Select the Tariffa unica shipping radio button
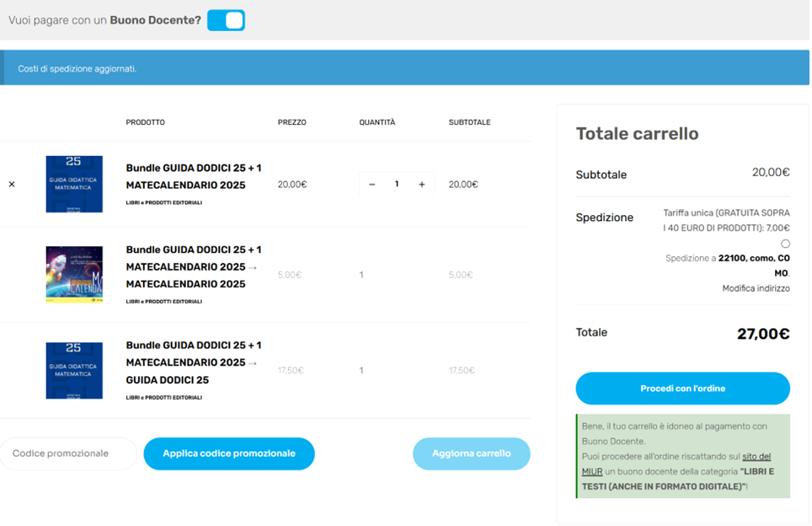Viewport: 812px width, 526px height. click(x=785, y=244)
